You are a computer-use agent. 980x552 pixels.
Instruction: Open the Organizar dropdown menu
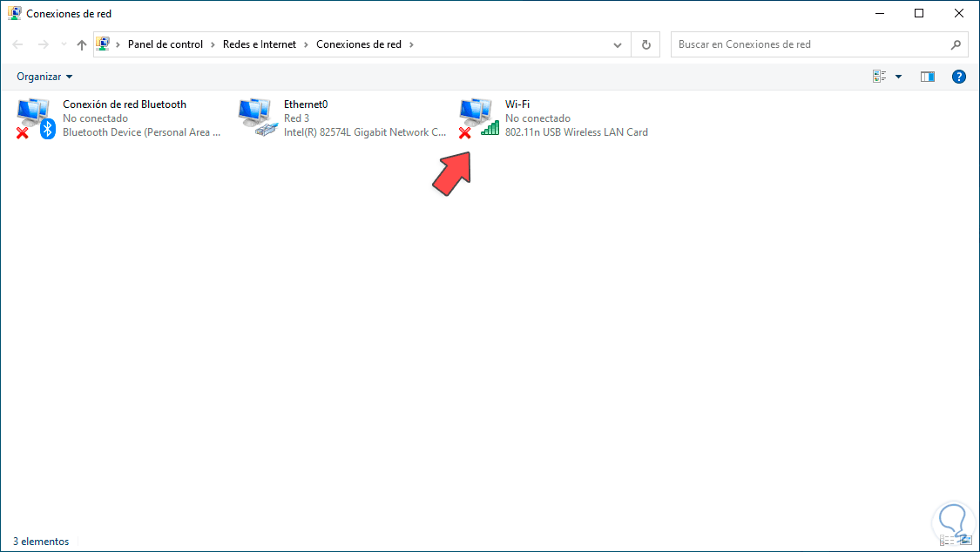[44, 76]
